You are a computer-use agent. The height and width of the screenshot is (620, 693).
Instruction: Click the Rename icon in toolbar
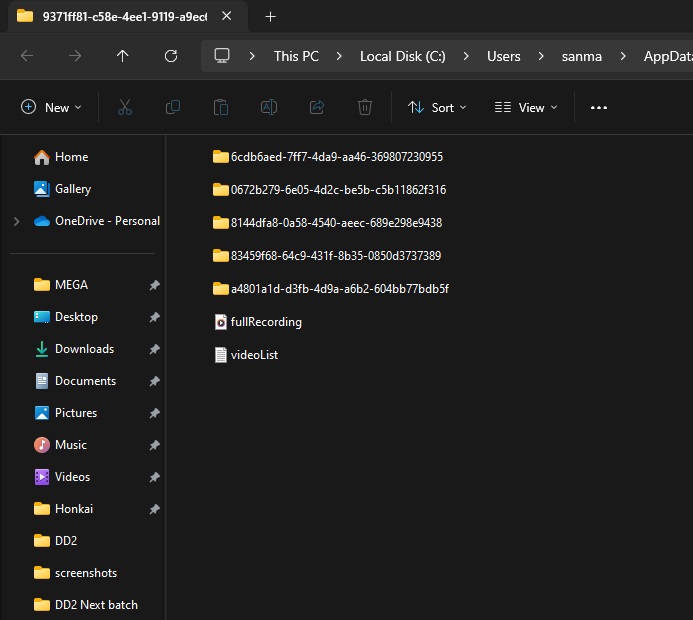pos(269,107)
